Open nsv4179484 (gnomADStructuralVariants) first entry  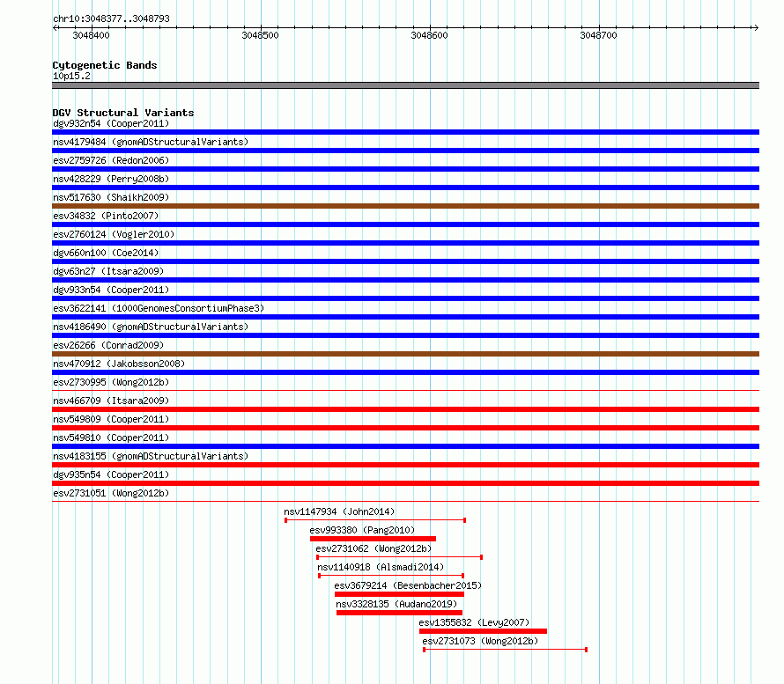(x=151, y=142)
